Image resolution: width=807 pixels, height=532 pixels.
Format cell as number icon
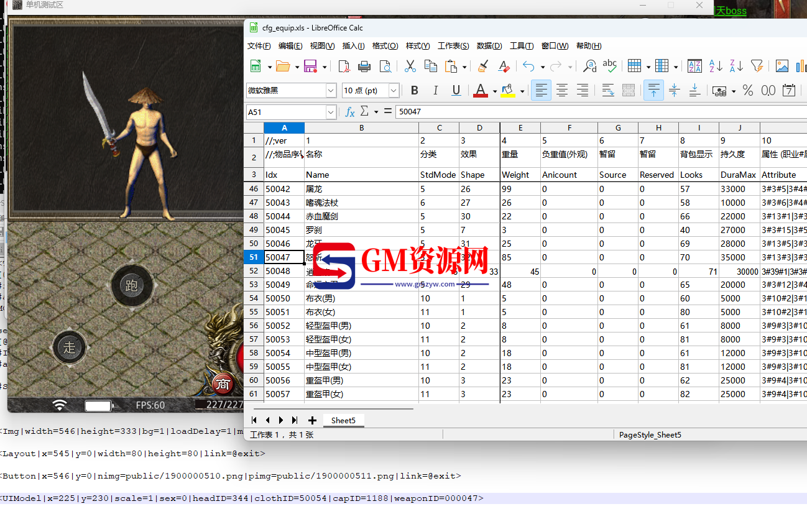click(768, 91)
